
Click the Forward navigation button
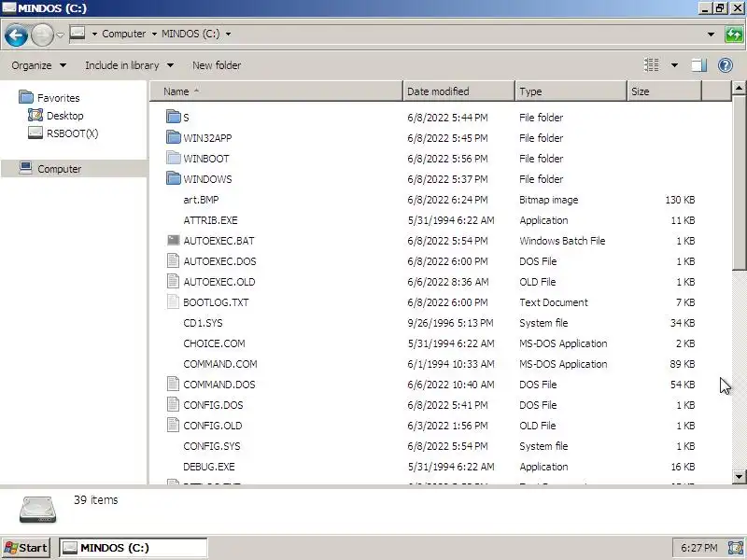pyautogui.click(x=42, y=35)
